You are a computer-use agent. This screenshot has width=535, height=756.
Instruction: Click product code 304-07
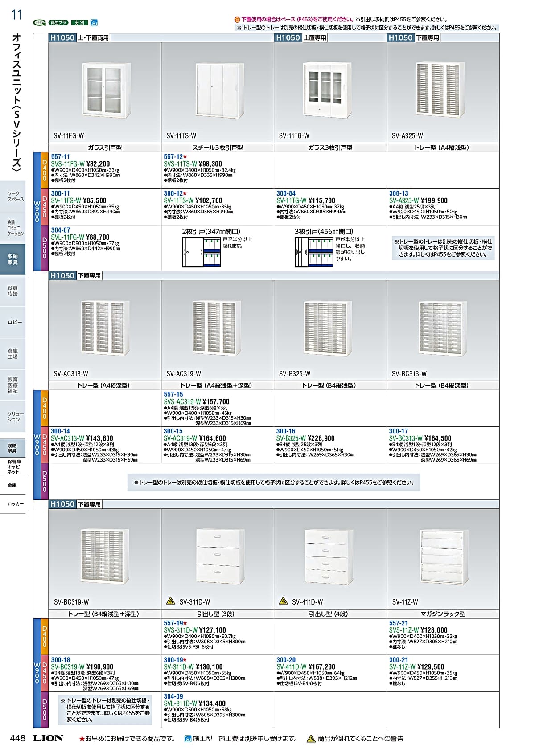(x=60, y=230)
